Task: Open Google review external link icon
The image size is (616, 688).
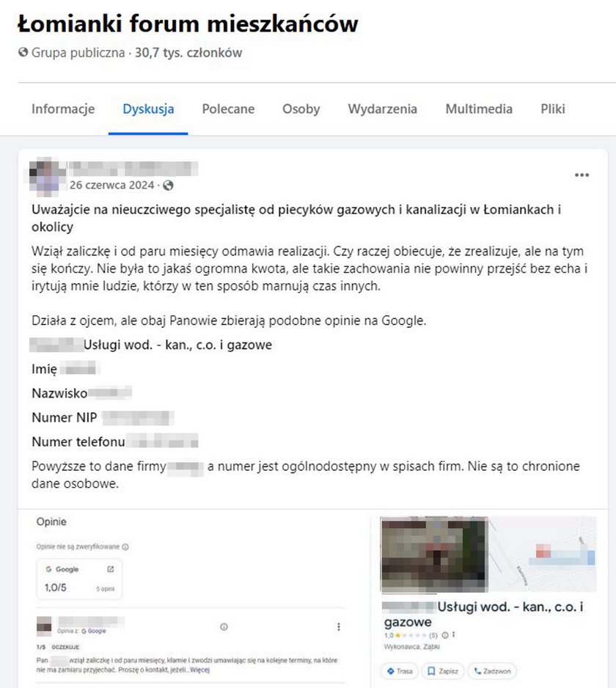Action: [111, 569]
